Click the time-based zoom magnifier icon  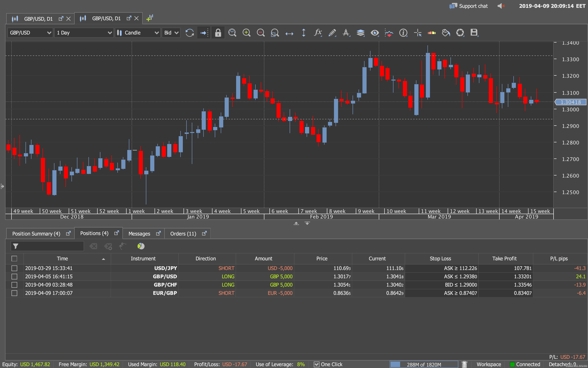[232, 33]
